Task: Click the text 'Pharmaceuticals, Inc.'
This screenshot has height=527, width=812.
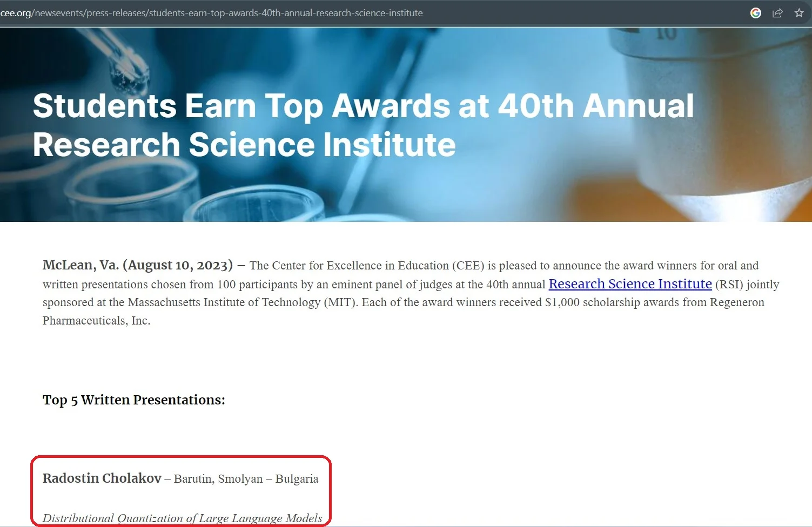Action: click(97, 321)
